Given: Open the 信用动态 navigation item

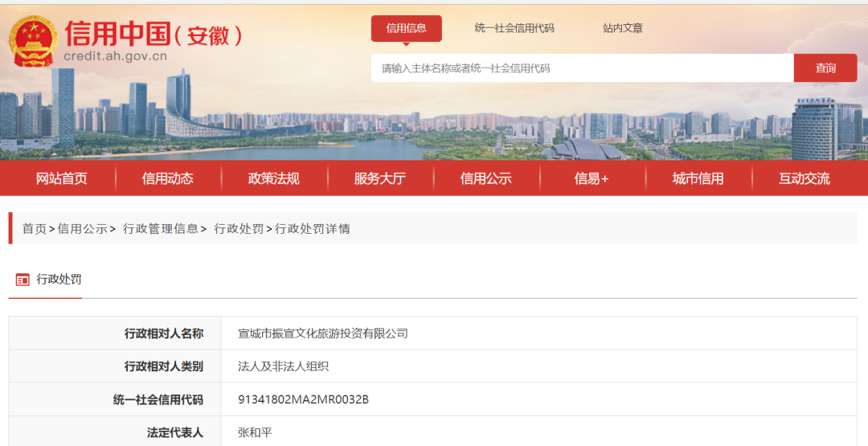Looking at the screenshot, I should 168,178.
